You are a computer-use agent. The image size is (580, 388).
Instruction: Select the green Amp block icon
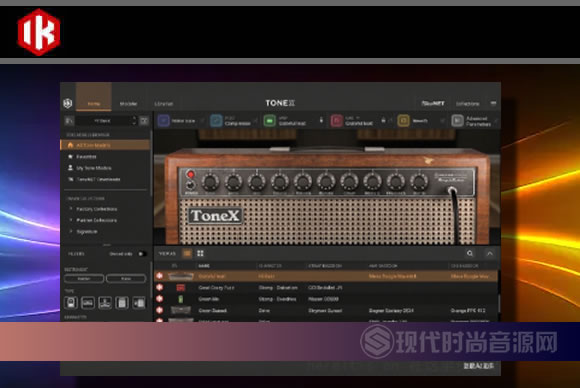click(x=270, y=121)
